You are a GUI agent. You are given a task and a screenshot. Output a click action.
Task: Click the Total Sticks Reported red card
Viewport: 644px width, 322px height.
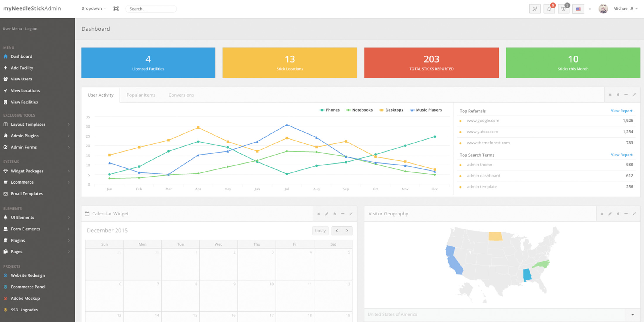431,63
